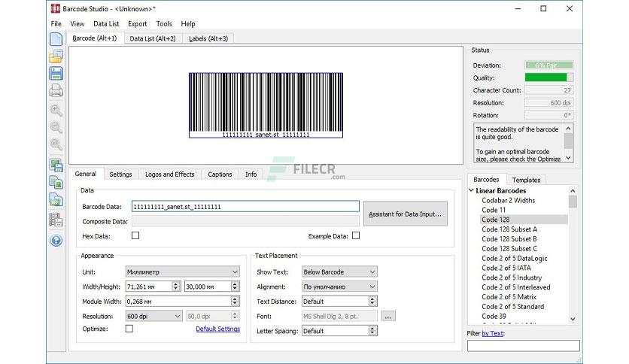Click the barcode file export icon
Viewport: 629px width, 364px height.
[x=56, y=199]
